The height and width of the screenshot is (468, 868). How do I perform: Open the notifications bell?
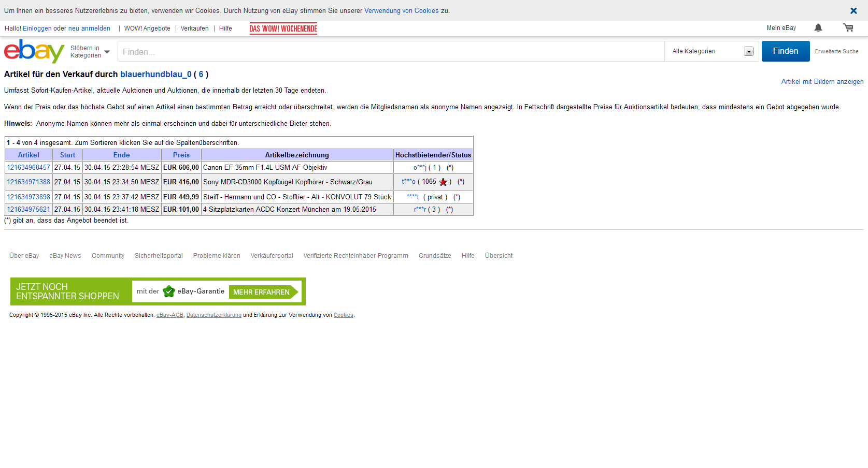pyautogui.click(x=818, y=28)
